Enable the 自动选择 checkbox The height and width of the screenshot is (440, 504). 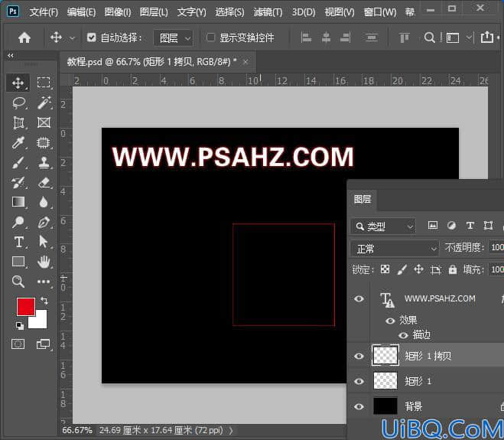coord(92,37)
